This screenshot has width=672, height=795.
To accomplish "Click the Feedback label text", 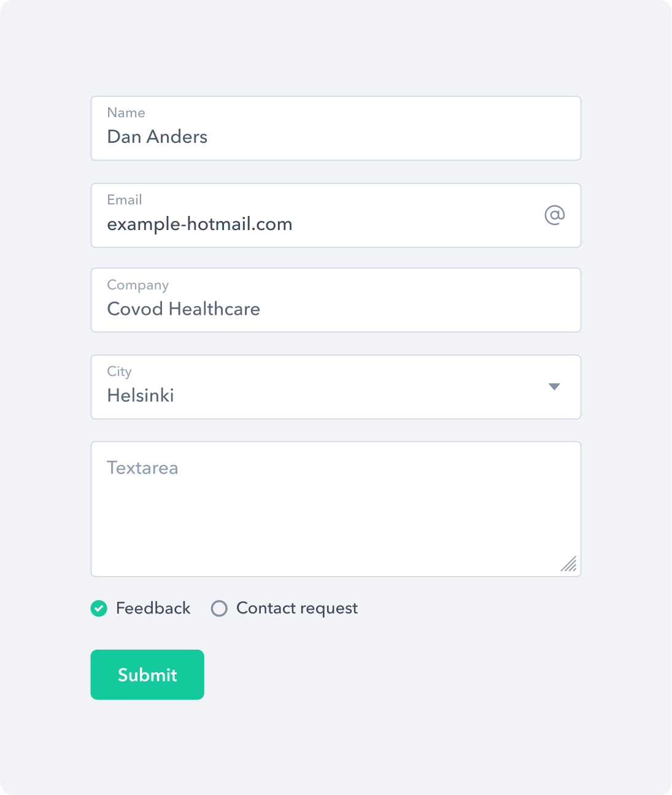I will (x=153, y=608).
